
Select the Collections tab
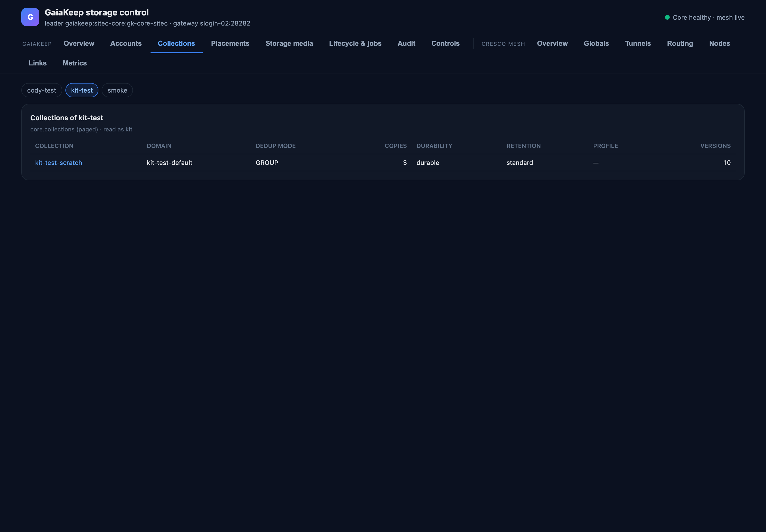(x=176, y=43)
